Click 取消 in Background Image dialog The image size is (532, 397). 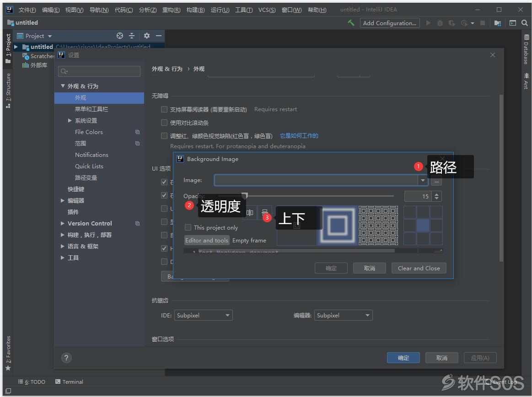[370, 268]
